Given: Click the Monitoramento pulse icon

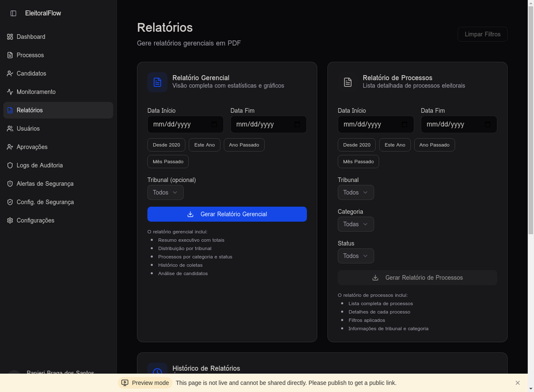Looking at the screenshot, I should 10,92.
